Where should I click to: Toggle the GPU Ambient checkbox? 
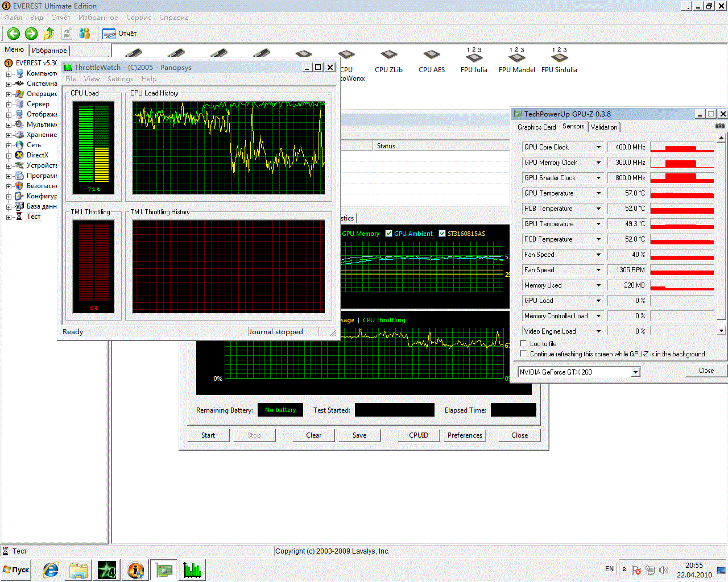[389, 234]
